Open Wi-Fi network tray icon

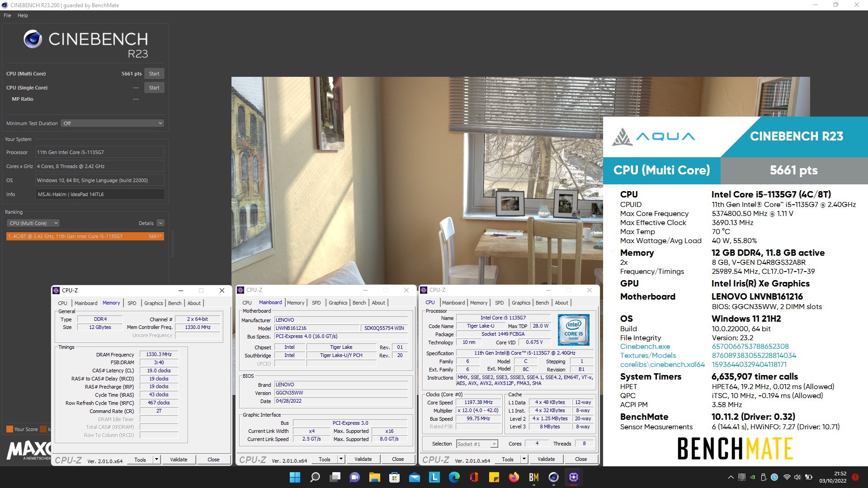[787, 477]
